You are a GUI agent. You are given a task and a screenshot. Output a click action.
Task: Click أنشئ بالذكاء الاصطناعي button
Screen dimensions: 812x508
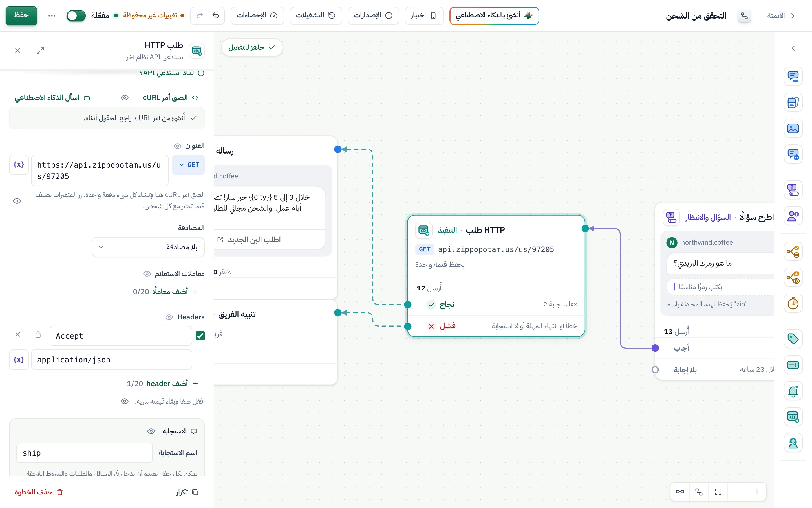(494, 16)
